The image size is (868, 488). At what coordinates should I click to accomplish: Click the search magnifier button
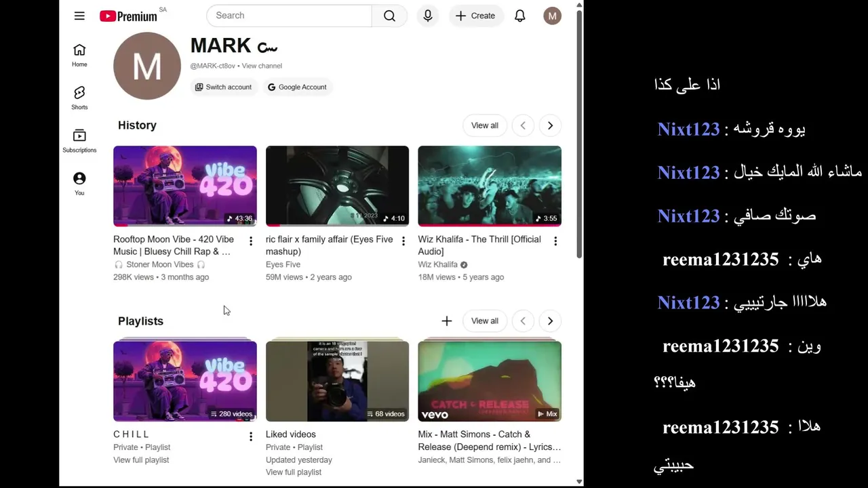pyautogui.click(x=389, y=16)
